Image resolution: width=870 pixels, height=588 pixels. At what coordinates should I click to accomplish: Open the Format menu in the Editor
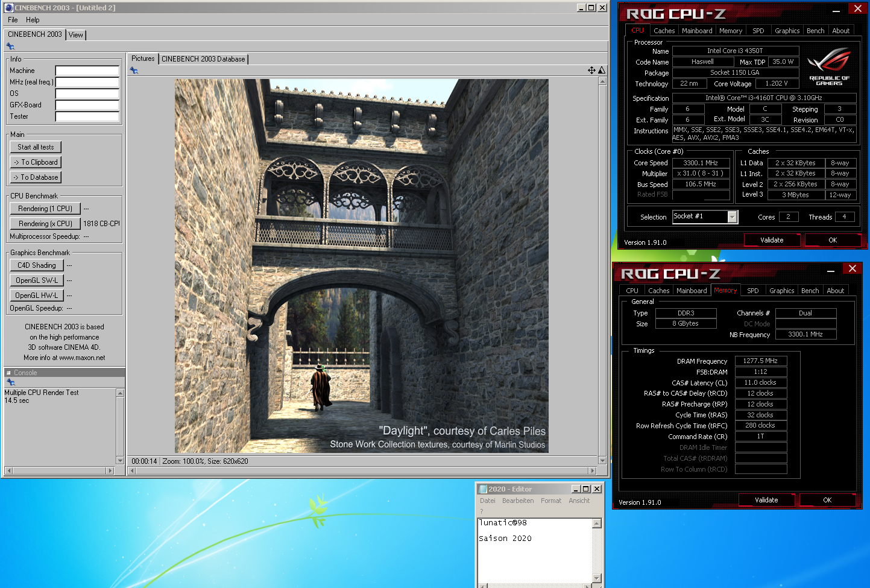coord(551,501)
